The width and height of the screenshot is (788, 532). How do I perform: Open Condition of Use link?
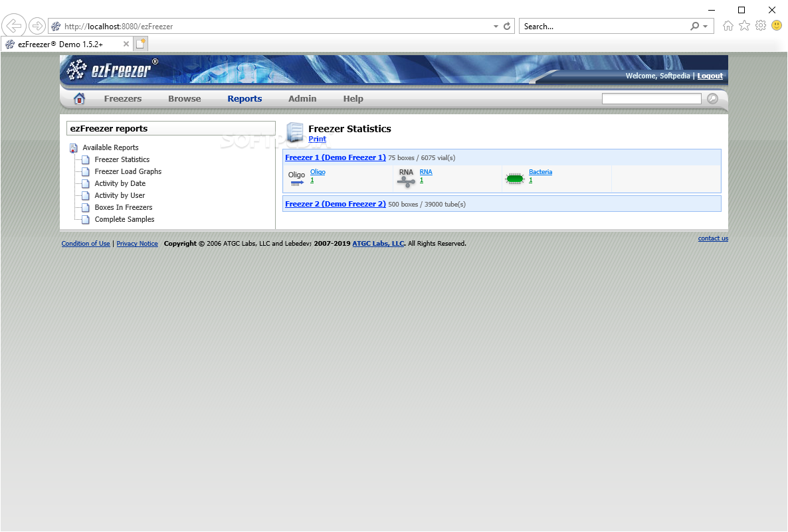(x=86, y=244)
